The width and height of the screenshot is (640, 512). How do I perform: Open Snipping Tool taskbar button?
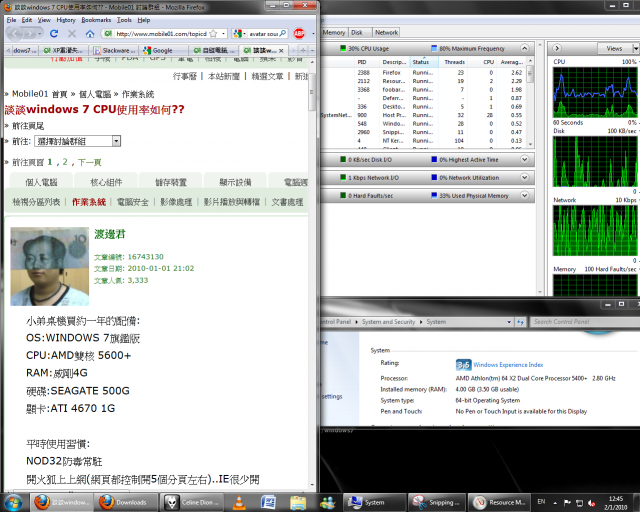[x=436, y=502]
